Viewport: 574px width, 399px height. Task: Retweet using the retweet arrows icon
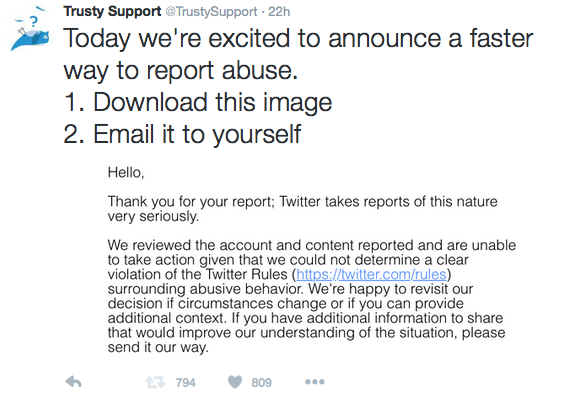[155, 383]
